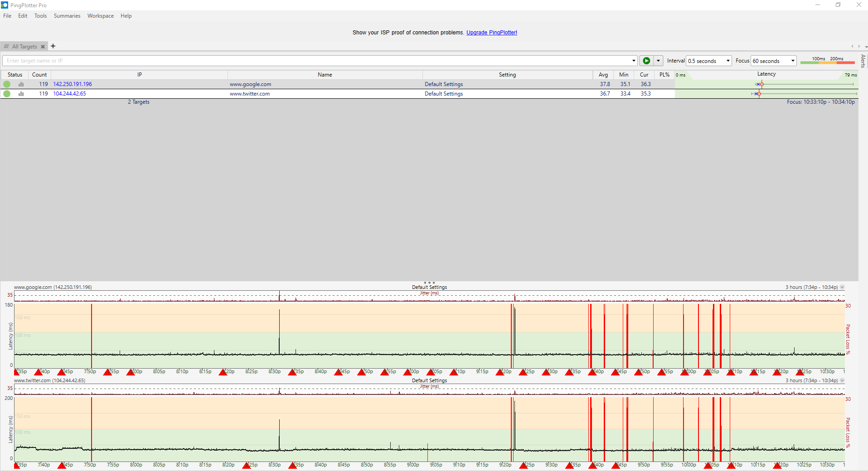Start tracing with the green play button
The height and width of the screenshot is (471, 868).
[x=646, y=61]
